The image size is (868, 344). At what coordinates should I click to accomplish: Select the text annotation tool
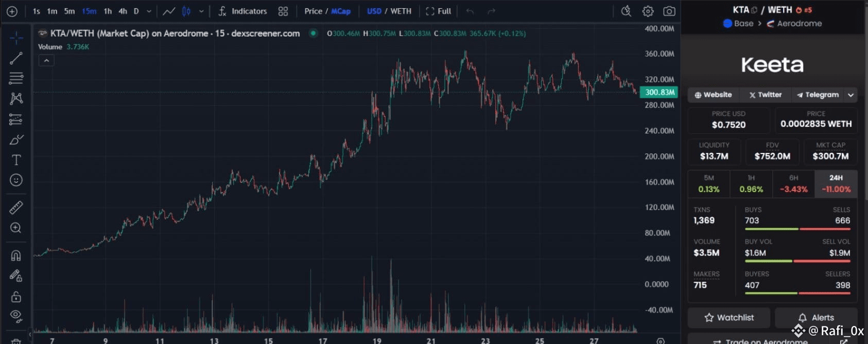pyautogui.click(x=16, y=160)
